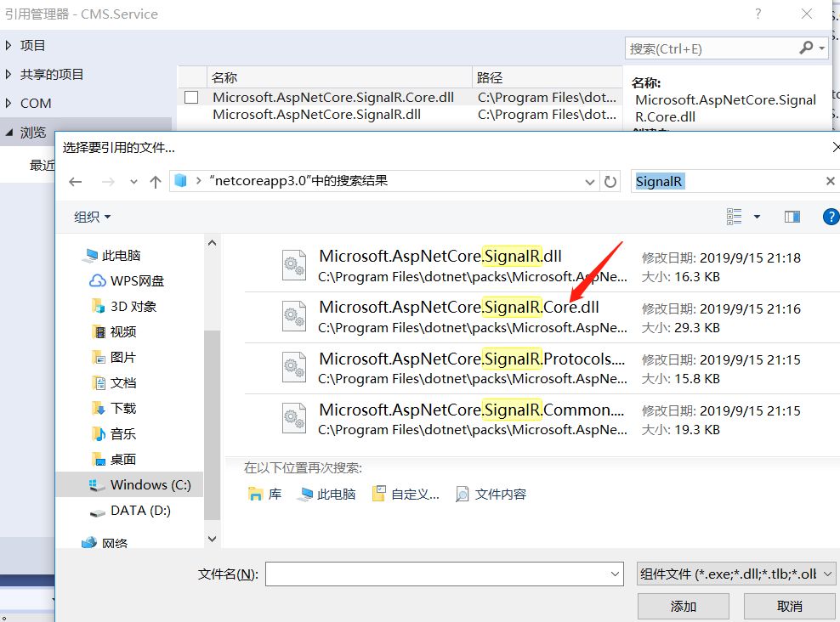The image size is (840, 622).
Task: Open view options dropdown arrow
Action: coord(757,216)
